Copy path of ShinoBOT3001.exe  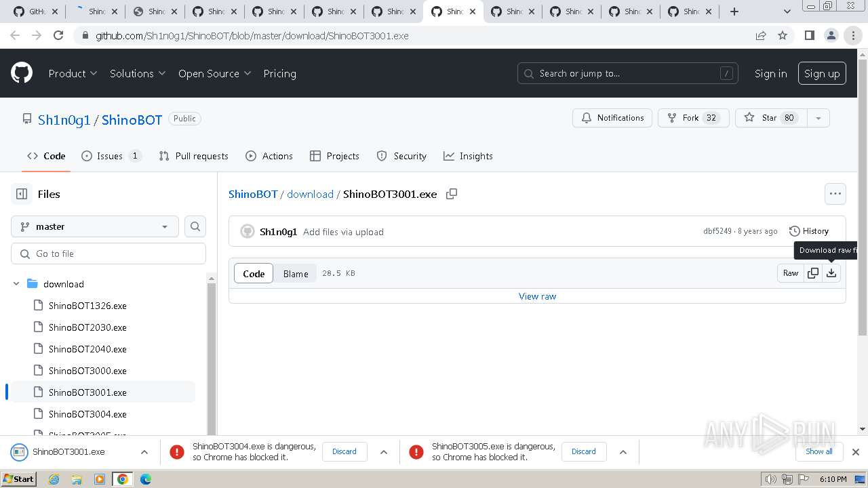(x=452, y=194)
